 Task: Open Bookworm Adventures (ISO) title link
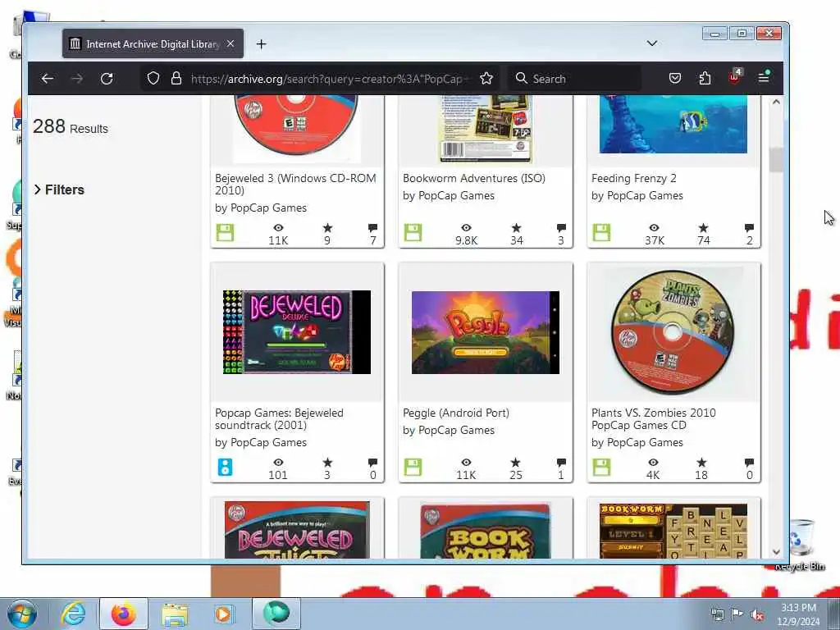474,178
